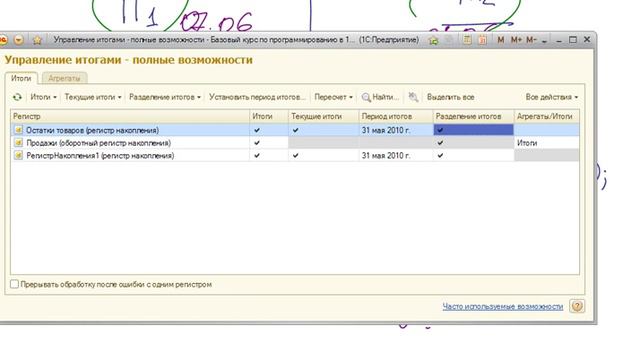Click the Итоги column header
Screen dimensions: 640x360
coord(269,116)
